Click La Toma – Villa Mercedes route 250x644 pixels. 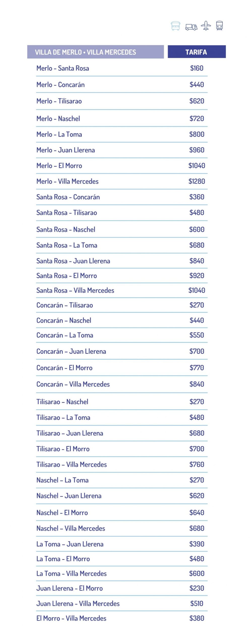coord(72,574)
